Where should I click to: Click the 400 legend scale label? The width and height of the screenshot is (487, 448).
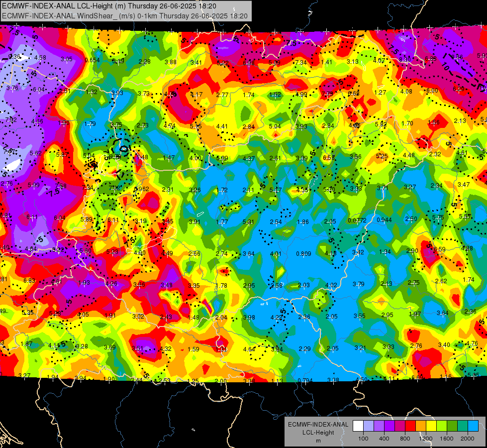[x=384, y=439]
